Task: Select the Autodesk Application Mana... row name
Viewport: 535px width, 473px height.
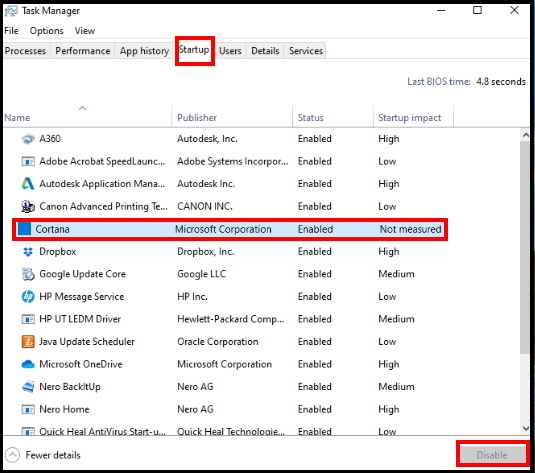Action: pyautogui.click(x=102, y=184)
